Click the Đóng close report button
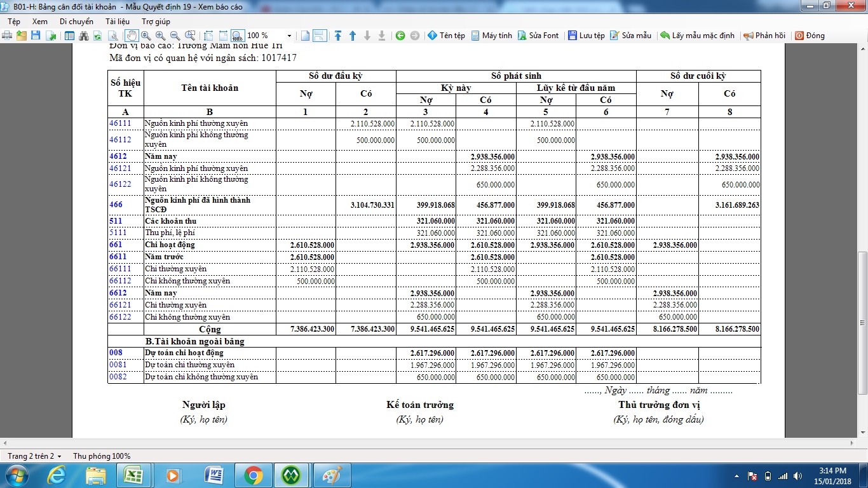 tap(810, 36)
